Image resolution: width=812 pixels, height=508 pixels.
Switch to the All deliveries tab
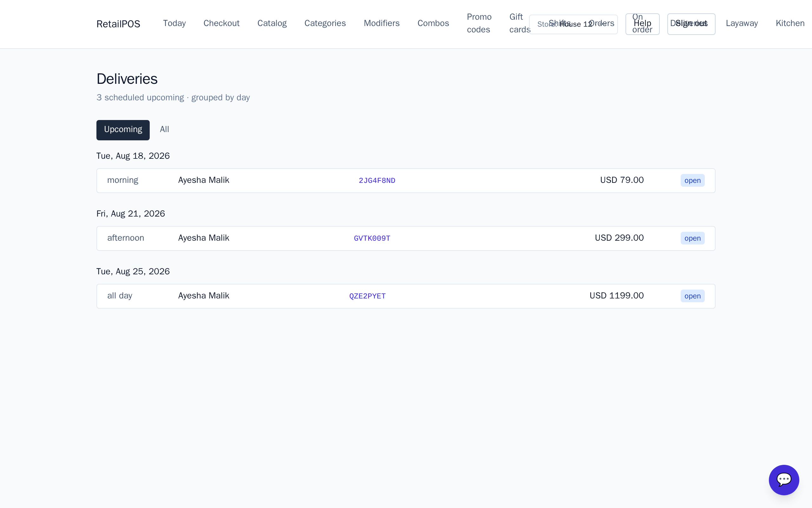(x=164, y=130)
